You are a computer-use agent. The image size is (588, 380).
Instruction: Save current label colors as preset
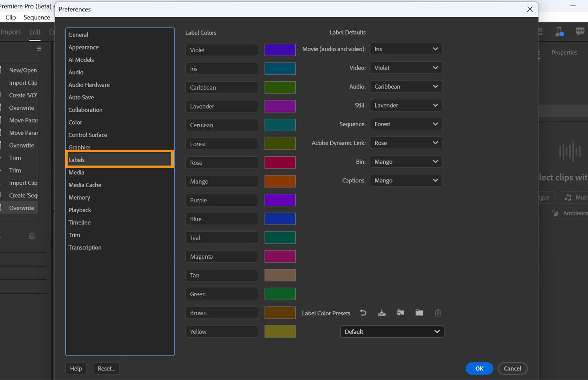coord(381,312)
